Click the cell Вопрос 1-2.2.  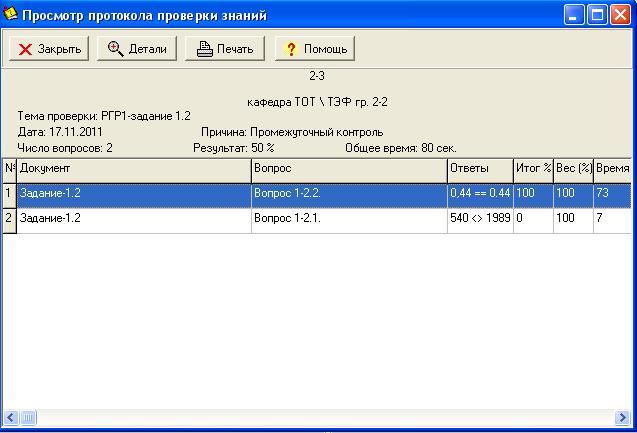349,196
